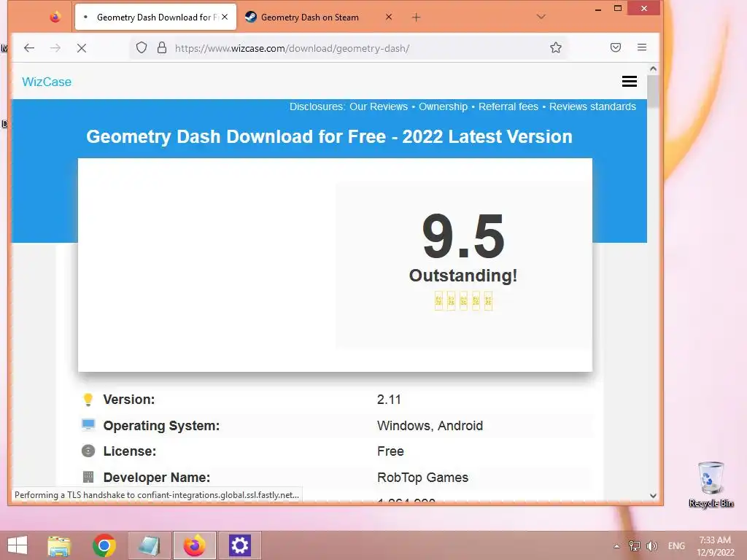
Task: Open tracking protection shield icon
Action: tap(142, 47)
